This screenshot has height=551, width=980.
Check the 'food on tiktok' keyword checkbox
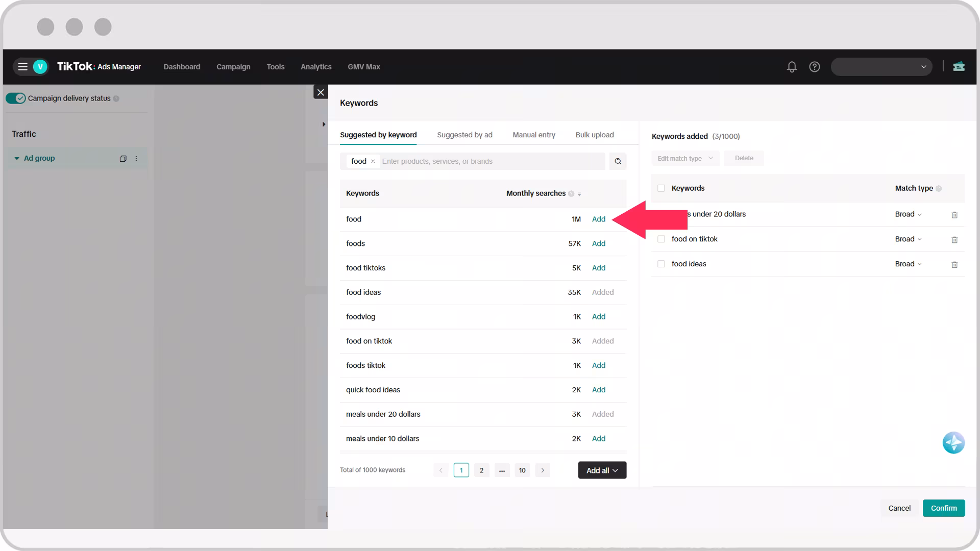point(661,239)
